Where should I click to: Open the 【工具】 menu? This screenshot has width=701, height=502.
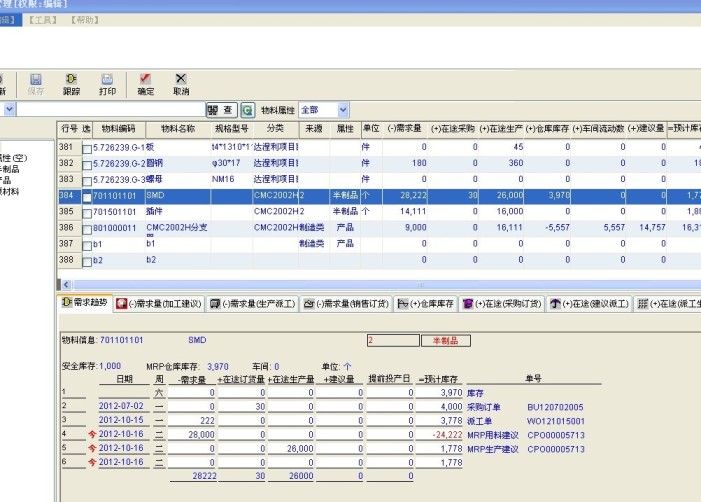[x=42, y=19]
